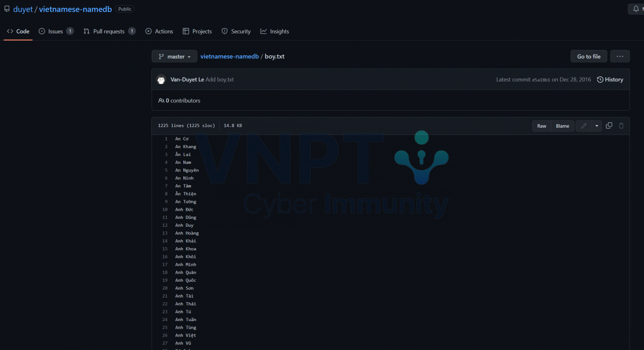Click the repository book icon beside duyet
This screenshot has height=350, width=644.
coord(6,8)
